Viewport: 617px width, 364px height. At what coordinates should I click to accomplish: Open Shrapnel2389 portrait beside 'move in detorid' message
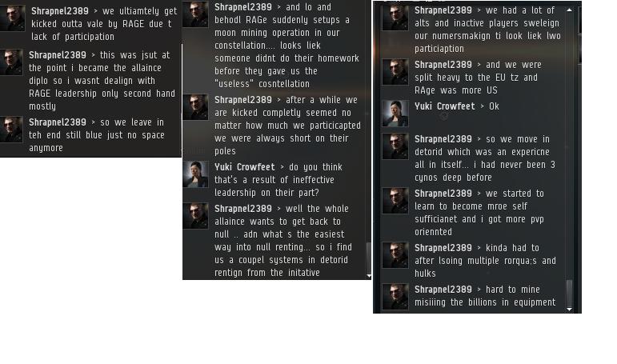tap(395, 146)
